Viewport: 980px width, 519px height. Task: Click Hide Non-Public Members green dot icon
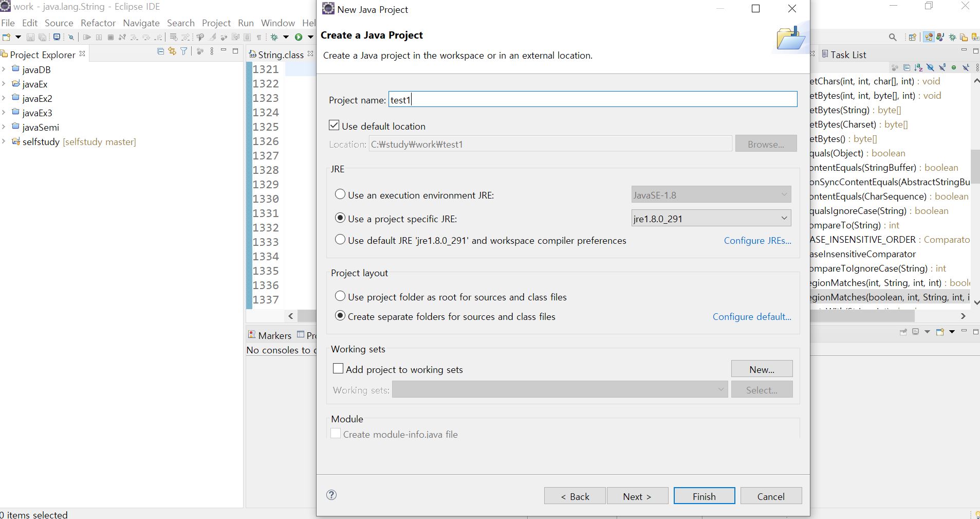point(954,67)
